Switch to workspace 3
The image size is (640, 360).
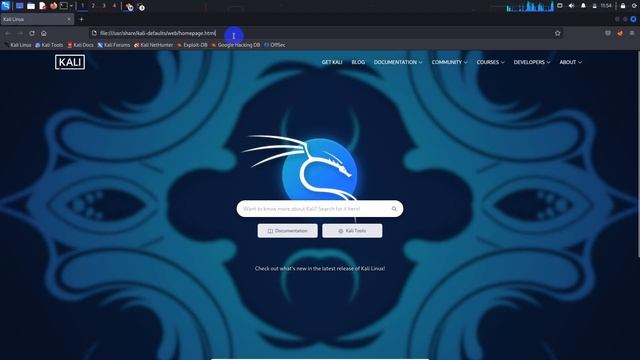coord(104,6)
